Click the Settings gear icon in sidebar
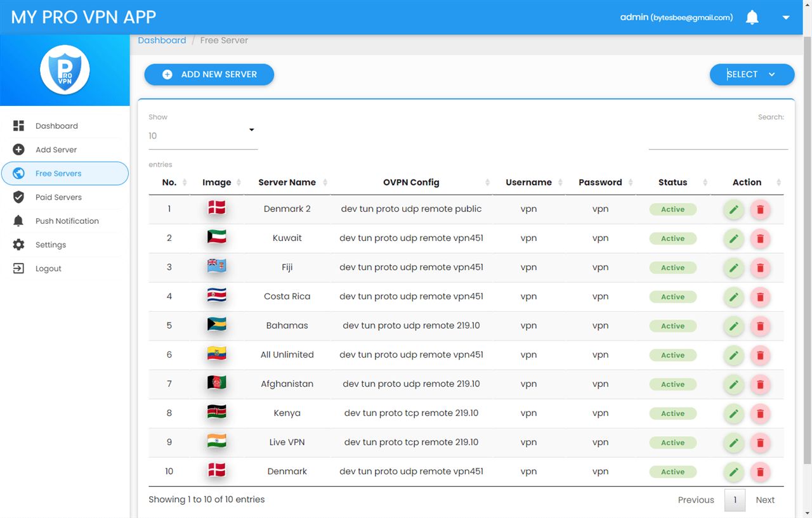812x518 pixels. tap(18, 245)
